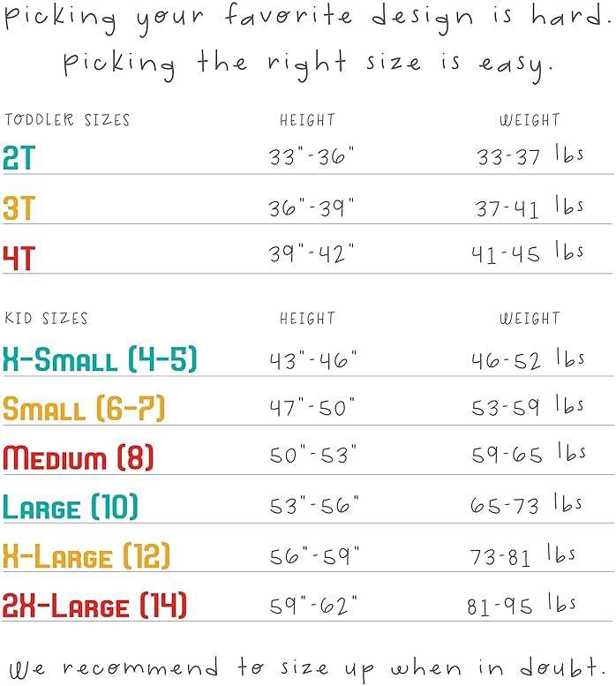
Task: Click the Large (10) size label
Action: 71,508
